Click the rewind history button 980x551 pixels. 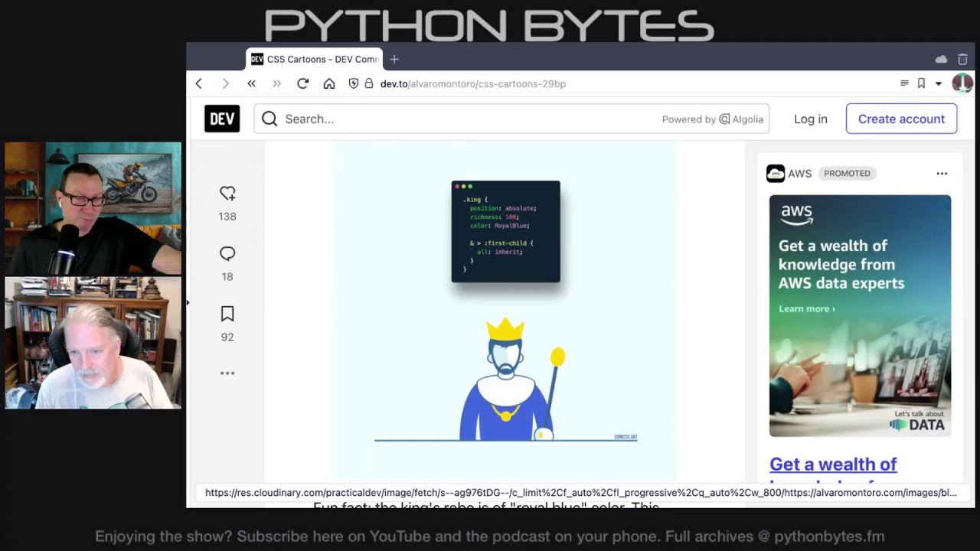click(251, 83)
